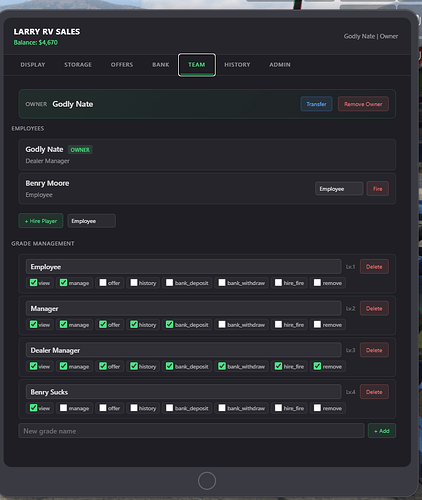Viewport: 422px width, 500px height.
Task: Click the Balance: $4,670 text
Action: (36, 42)
